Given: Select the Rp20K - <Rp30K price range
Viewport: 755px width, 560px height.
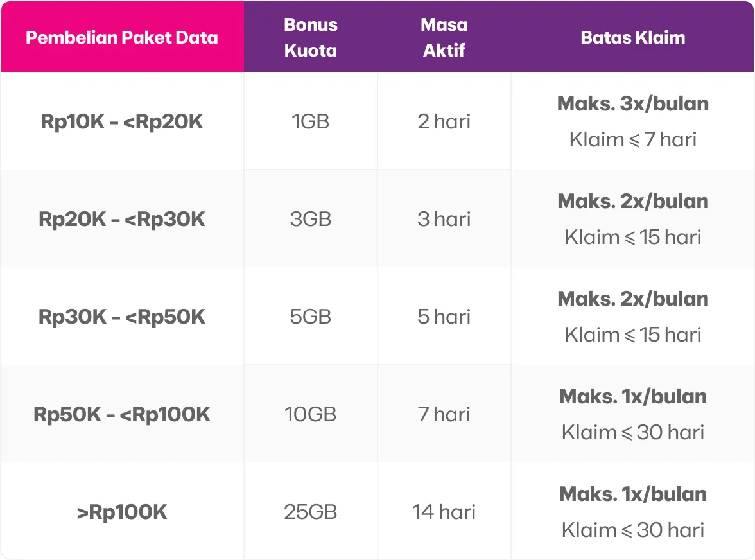Looking at the screenshot, I should (x=122, y=220).
